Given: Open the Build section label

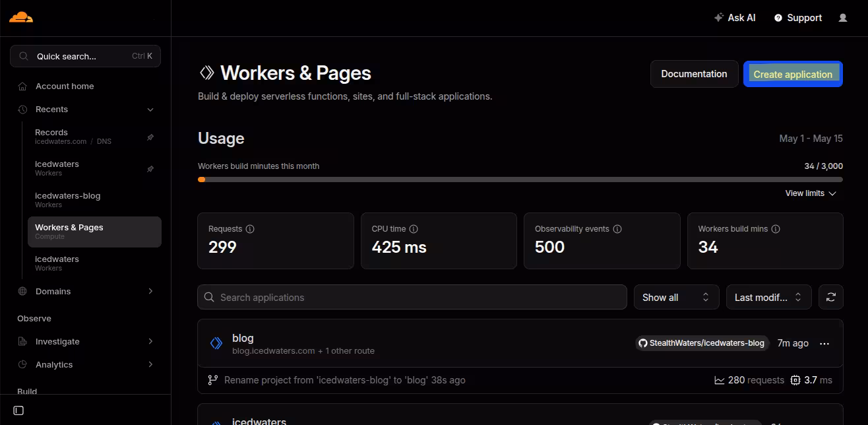Looking at the screenshot, I should (x=27, y=391).
